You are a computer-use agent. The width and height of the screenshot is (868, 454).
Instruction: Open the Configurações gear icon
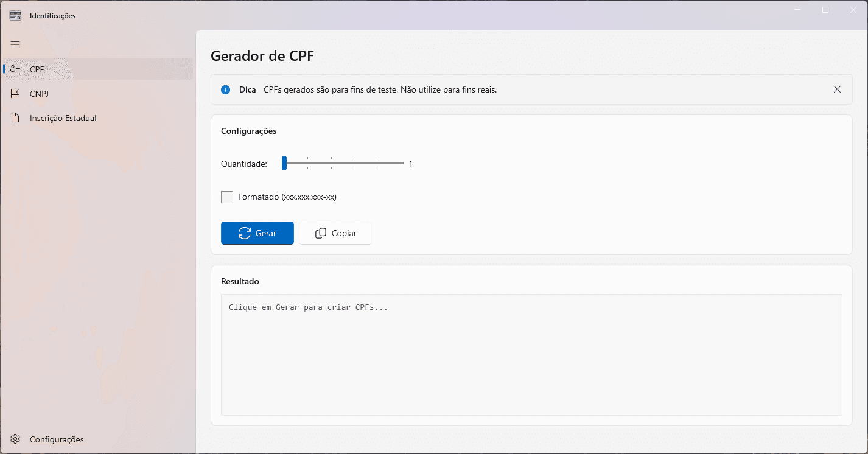(x=15, y=439)
